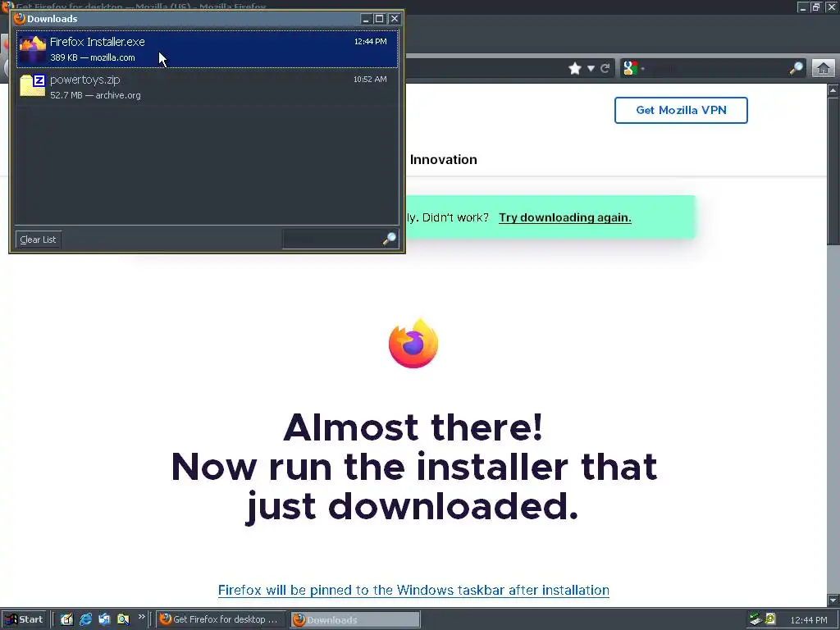
Task: Click the page scrollbar up arrow
Action: 833,90
